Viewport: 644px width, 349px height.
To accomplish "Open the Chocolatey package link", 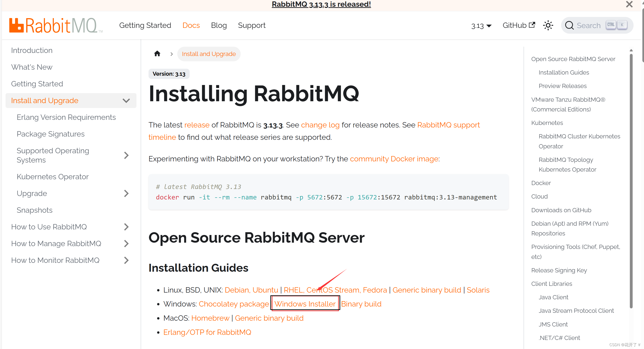I will pyautogui.click(x=234, y=304).
